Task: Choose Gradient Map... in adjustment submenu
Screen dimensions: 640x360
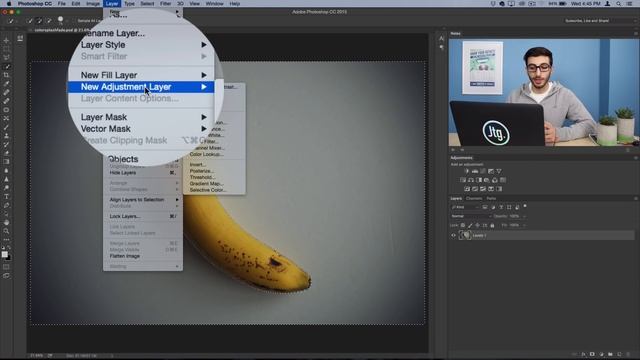Action: [207, 184]
